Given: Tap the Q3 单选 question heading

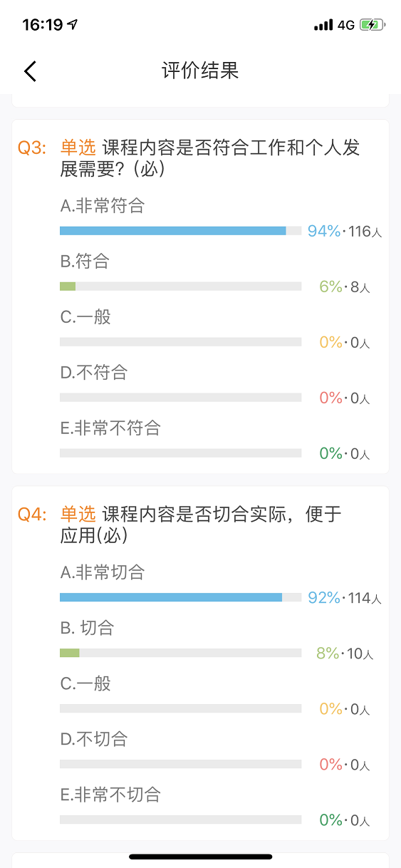Looking at the screenshot, I should [x=210, y=158].
